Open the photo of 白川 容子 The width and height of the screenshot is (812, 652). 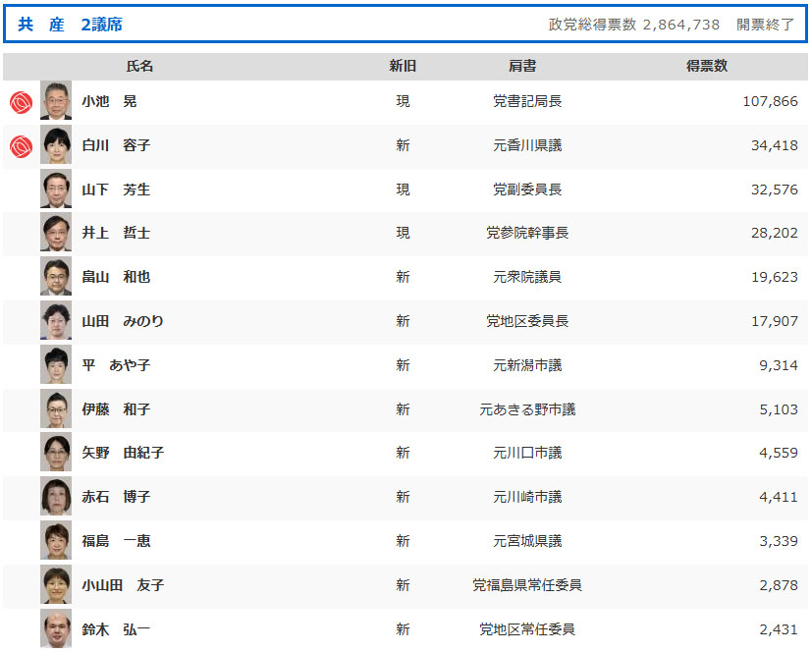[x=56, y=145]
